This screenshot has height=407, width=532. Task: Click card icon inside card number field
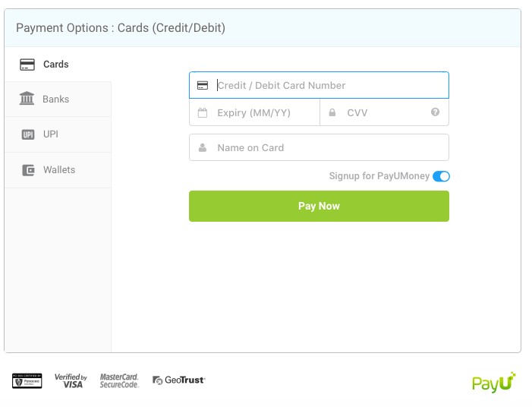[203, 85]
